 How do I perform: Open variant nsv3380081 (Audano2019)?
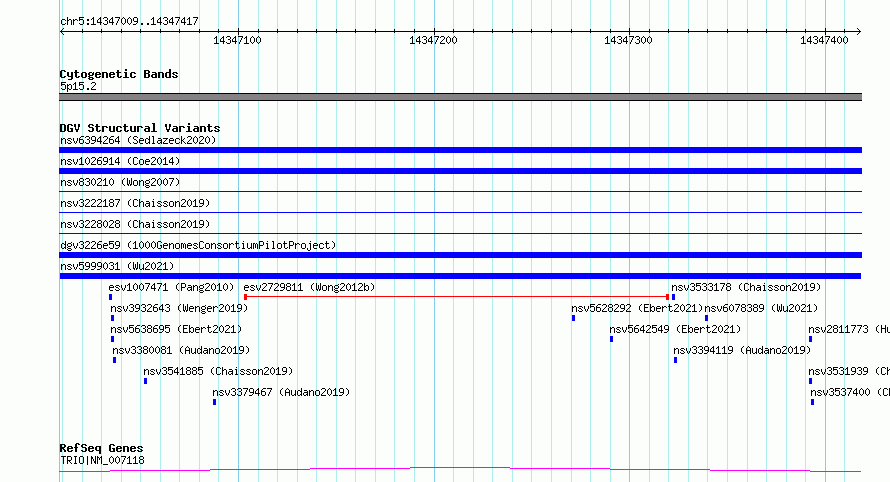point(181,350)
